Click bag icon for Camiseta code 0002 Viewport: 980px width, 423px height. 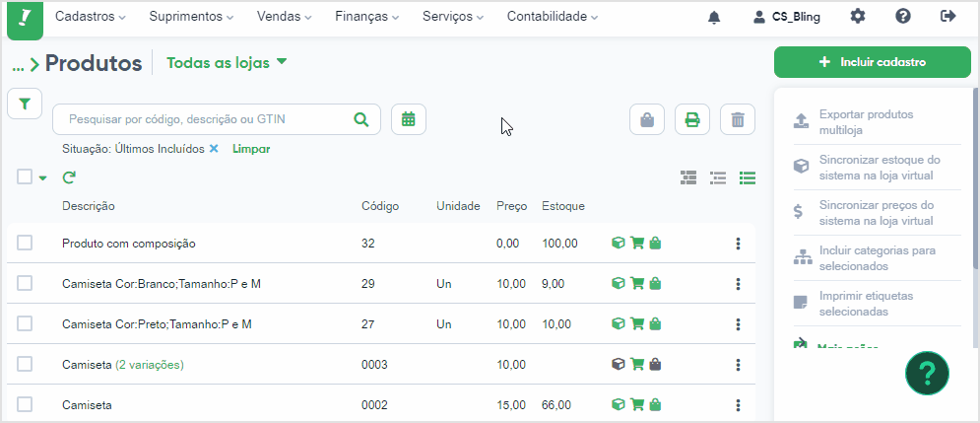pos(655,405)
